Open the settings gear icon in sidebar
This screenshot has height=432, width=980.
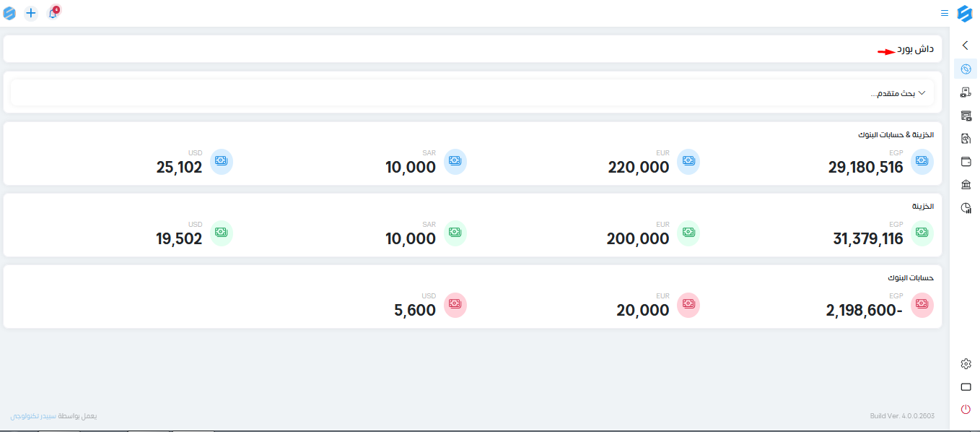pos(966,363)
